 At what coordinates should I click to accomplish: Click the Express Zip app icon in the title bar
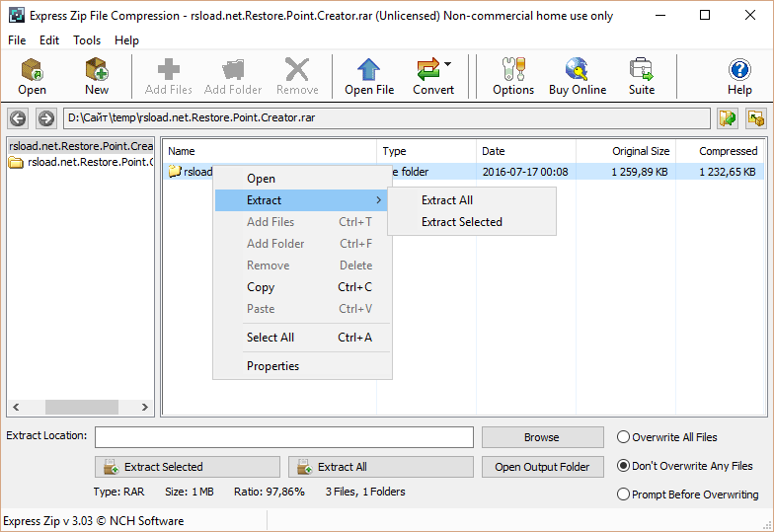coord(16,16)
